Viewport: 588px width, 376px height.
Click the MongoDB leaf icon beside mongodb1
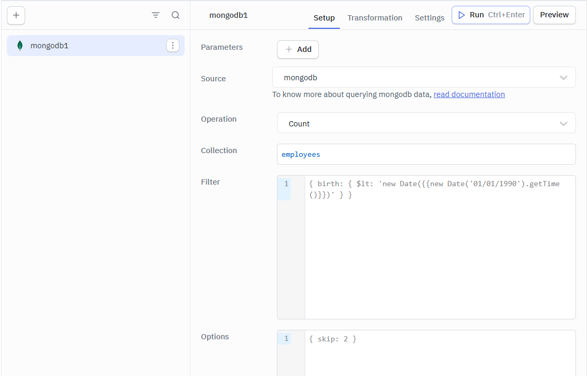pos(20,46)
